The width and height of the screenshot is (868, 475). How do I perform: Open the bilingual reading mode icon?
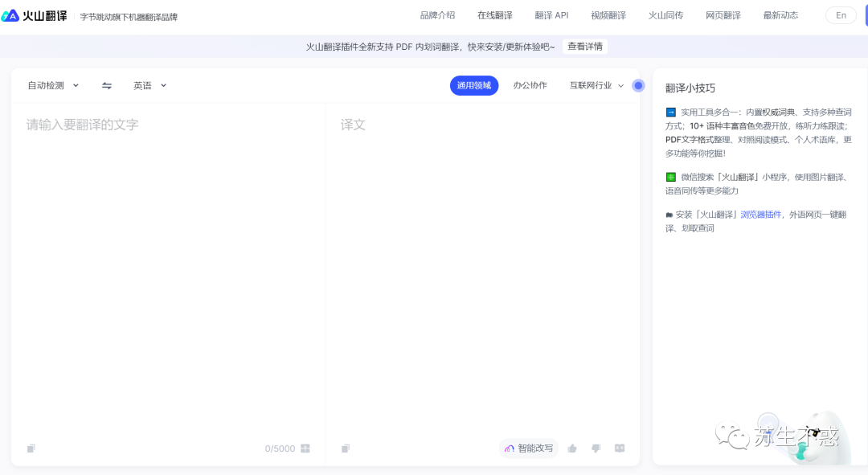coord(620,448)
